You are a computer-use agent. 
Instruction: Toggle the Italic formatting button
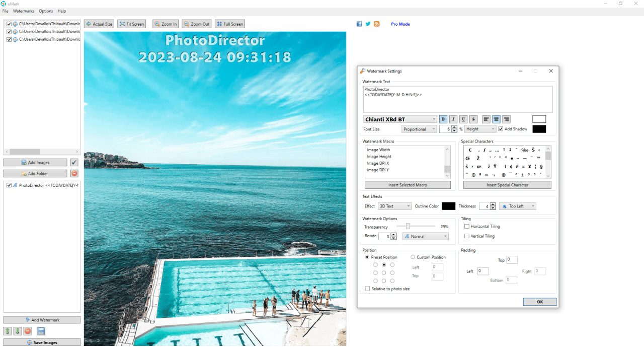tap(453, 119)
